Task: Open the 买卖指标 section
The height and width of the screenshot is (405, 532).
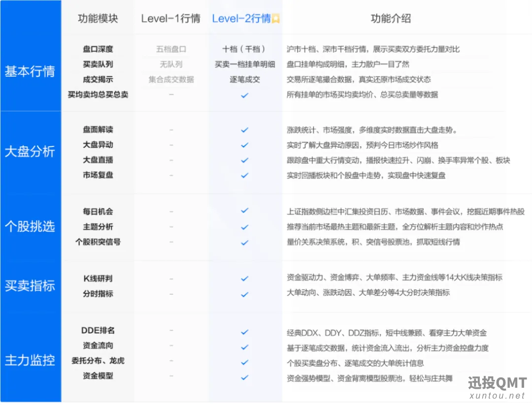Action: pos(30,286)
